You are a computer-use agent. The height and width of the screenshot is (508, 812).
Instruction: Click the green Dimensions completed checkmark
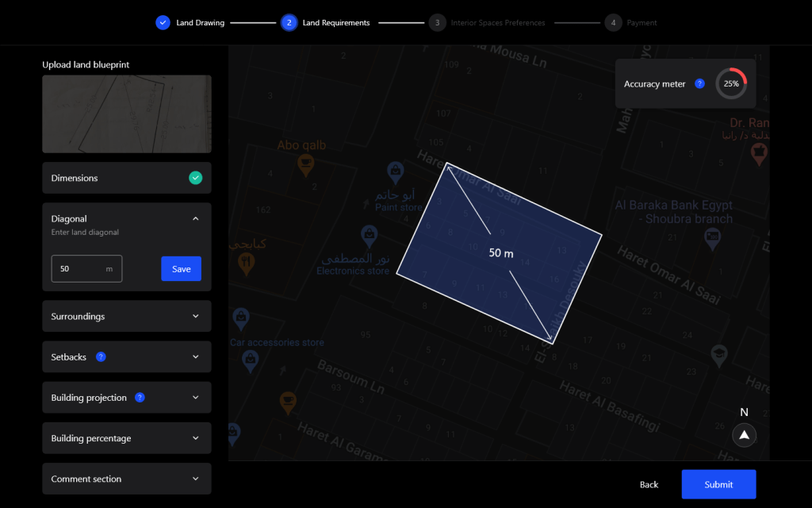pyautogui.click(x=195, y=178)
